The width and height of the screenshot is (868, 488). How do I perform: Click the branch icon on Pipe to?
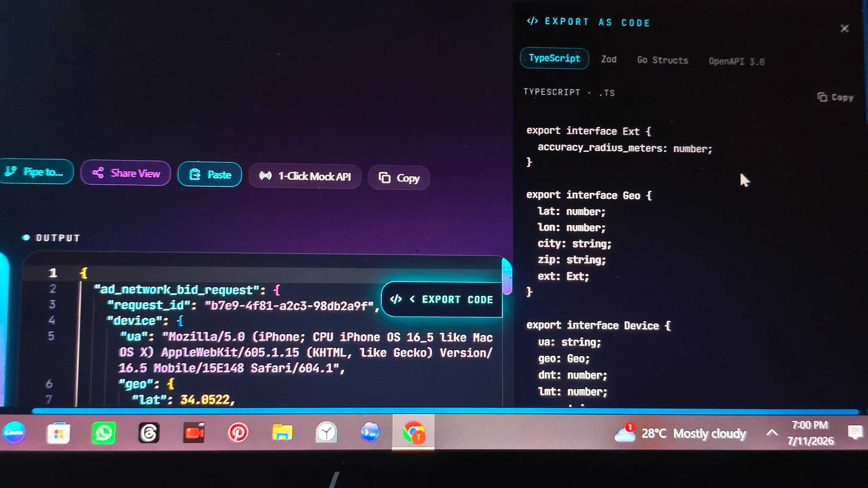tap(11, 171)
